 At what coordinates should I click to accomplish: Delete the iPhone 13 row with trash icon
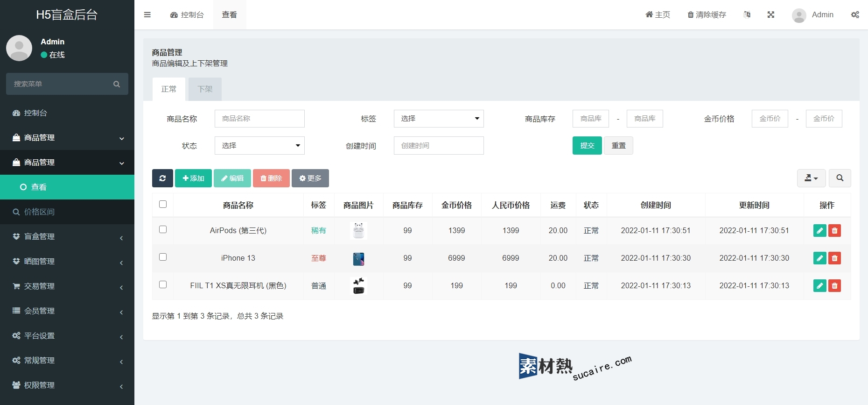coord(834,258)
